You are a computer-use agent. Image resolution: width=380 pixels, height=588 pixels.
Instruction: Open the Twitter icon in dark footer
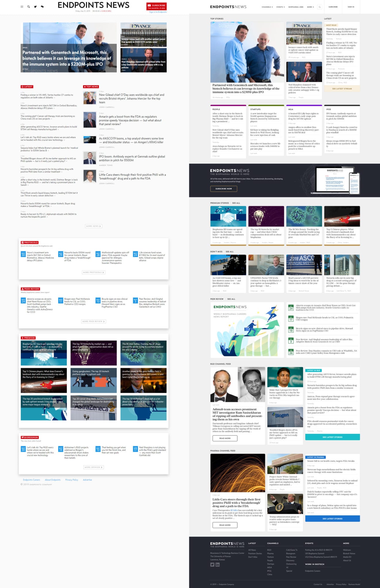(212, 564)
